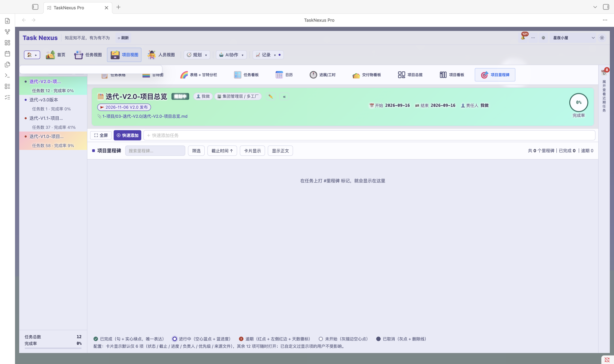This screenshot has width=614, height=364.
Task: Switch to 人员视图
Action: click(x=161, y=55)
